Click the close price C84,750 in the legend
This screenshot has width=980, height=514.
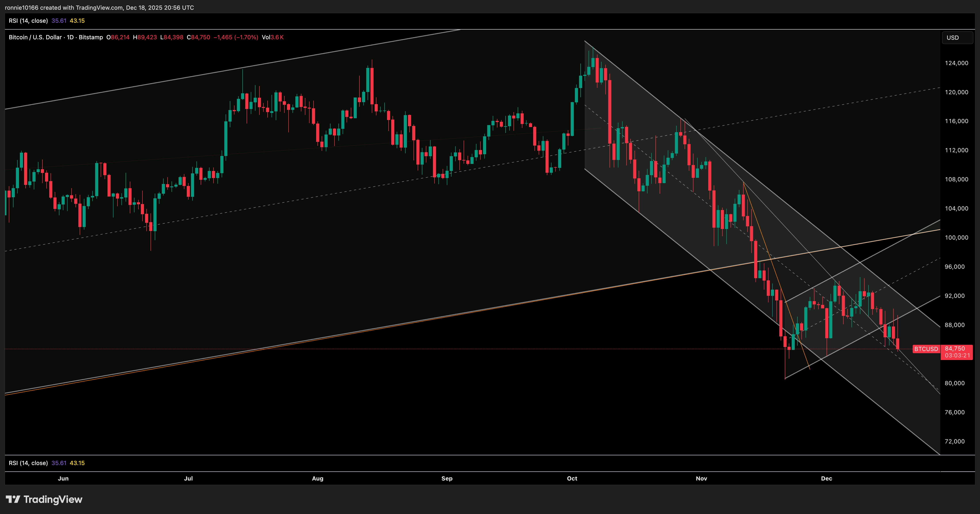tap(198, 37)
